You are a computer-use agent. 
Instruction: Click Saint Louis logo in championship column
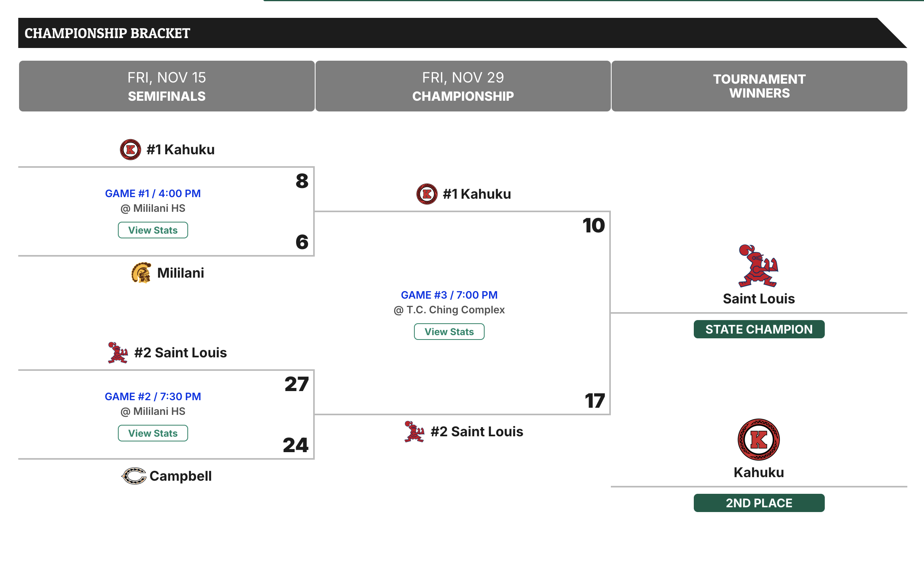click(414, 432)
